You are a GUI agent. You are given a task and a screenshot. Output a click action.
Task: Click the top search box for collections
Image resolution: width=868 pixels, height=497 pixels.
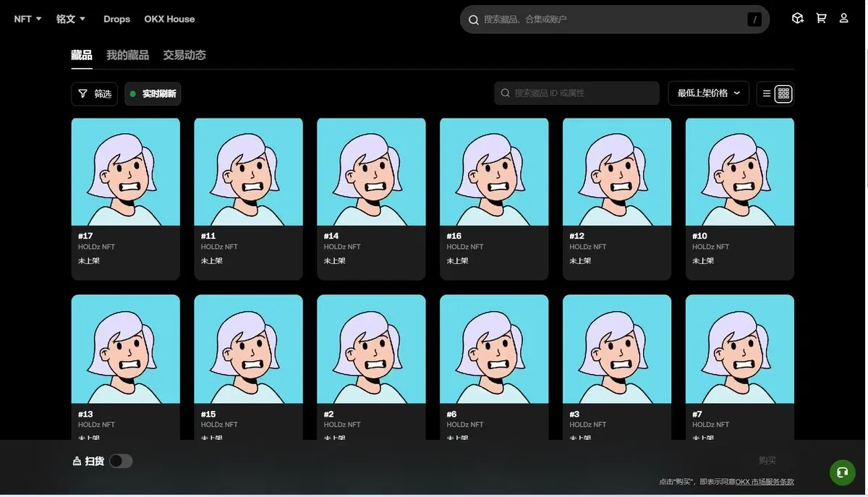(614, 20)
